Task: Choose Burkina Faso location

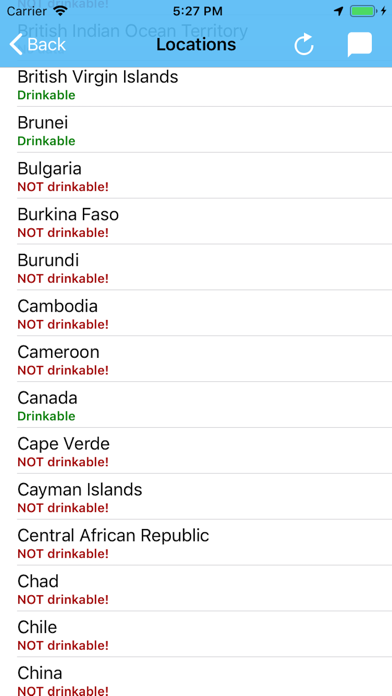Action: [196, 221]
